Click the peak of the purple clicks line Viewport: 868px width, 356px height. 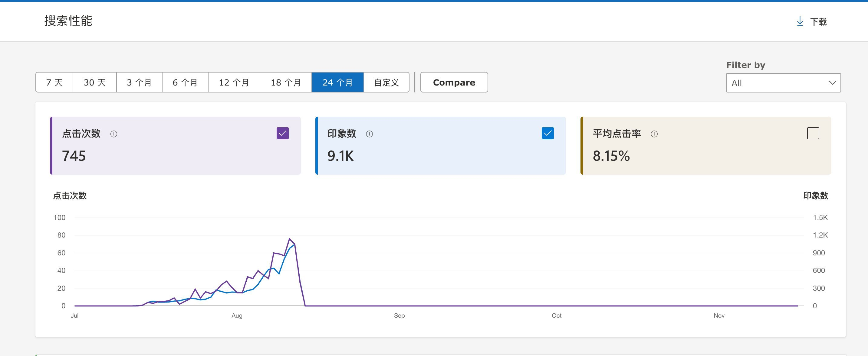(289, 239)
